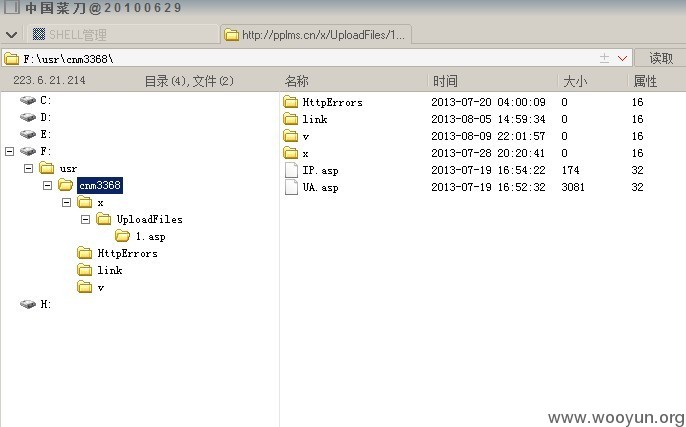This screenshot has height=427, width=686.
Task: Click the cnm3368 folder icon in tree
Action: point(66,185)
